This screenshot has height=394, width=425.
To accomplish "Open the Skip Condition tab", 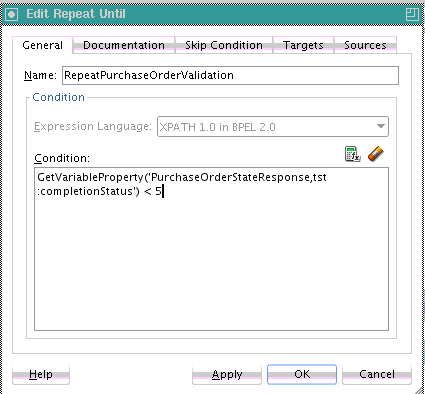I will [x=224, y=45].
